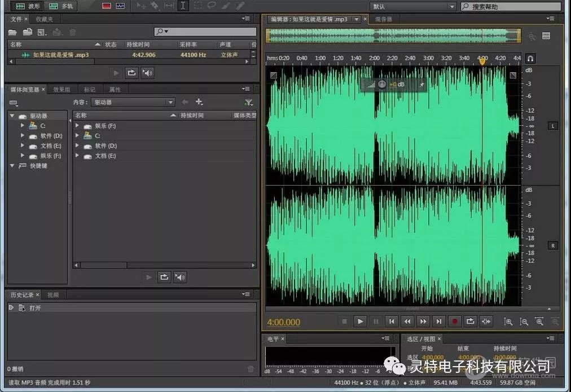Image resolution: width=571 pixels, height=392 pixels.
Task: Click the fade-out handle on waveform
Action: 513,76
